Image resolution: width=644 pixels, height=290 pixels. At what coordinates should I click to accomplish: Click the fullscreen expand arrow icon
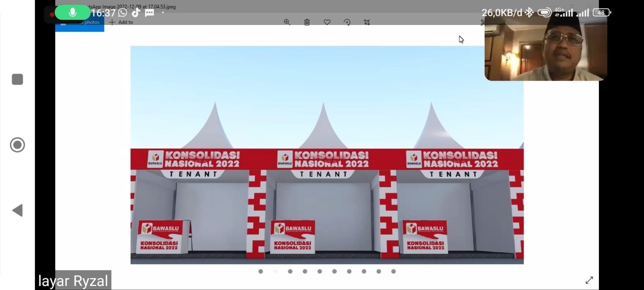tap(589, 280)
